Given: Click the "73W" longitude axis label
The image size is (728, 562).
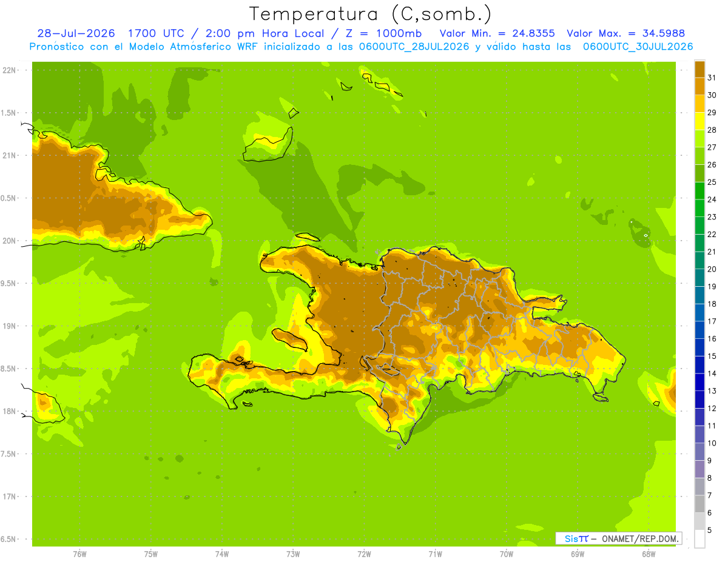Looking at the screenshot, I should pyautogui.click(x=293, y=554).
